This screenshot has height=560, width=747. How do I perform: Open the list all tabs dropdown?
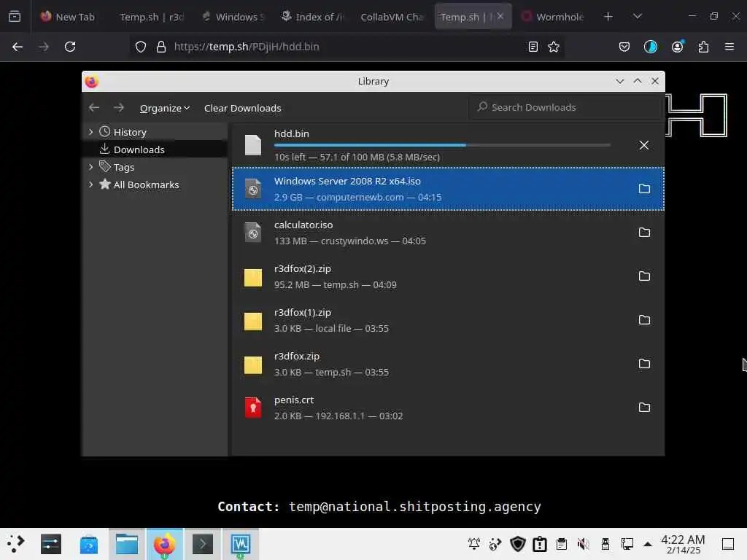point(638,17)
